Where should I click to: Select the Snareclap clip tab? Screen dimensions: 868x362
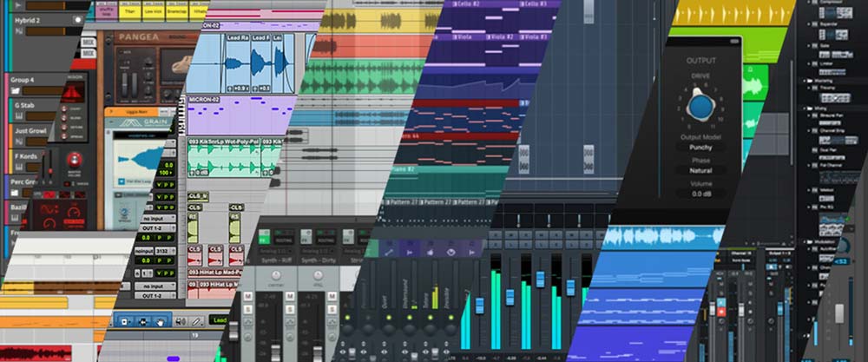coord(178,10)
